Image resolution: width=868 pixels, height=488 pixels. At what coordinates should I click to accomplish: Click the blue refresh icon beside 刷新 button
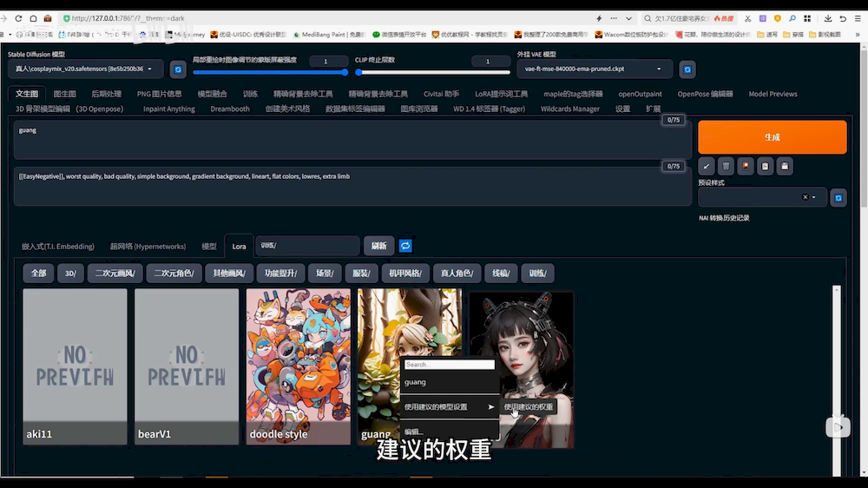pyautogui.click(x=405, y=247)
